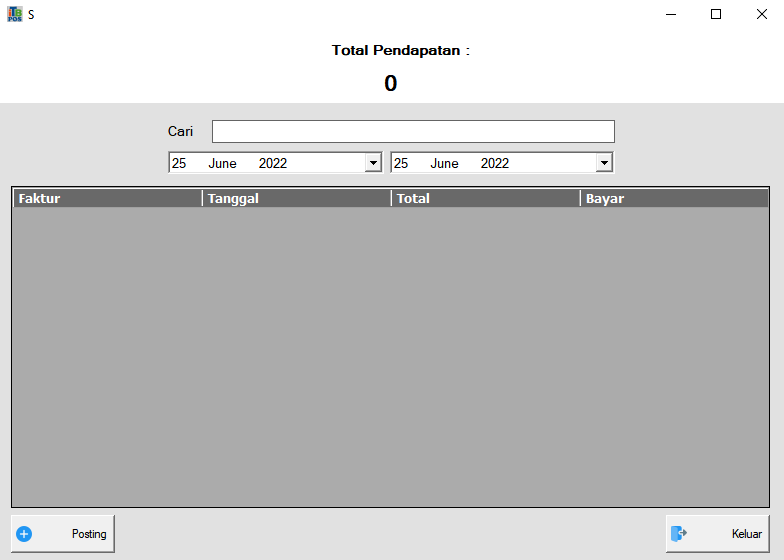Select the year 2022 in start date

point(273,163)
